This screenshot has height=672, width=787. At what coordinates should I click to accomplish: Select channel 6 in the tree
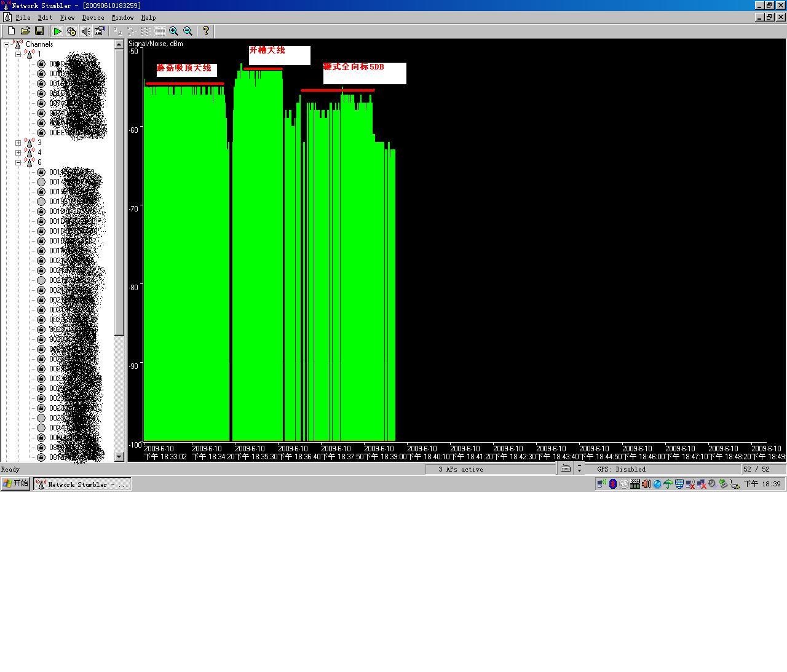point(39,162)
